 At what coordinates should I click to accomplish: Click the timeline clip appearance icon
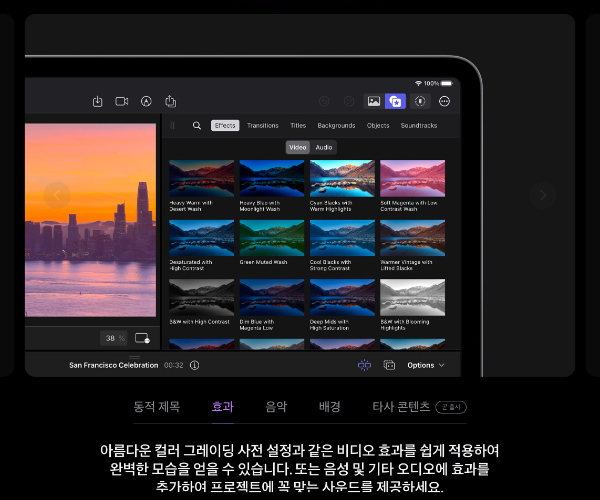pyautogui.click(x=389, y=365)
